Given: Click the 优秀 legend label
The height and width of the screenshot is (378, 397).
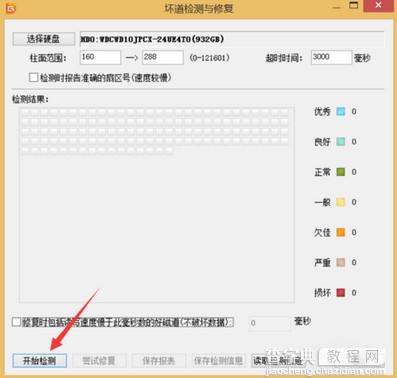Looking at the screenshot, I should (x=322, y=111).
